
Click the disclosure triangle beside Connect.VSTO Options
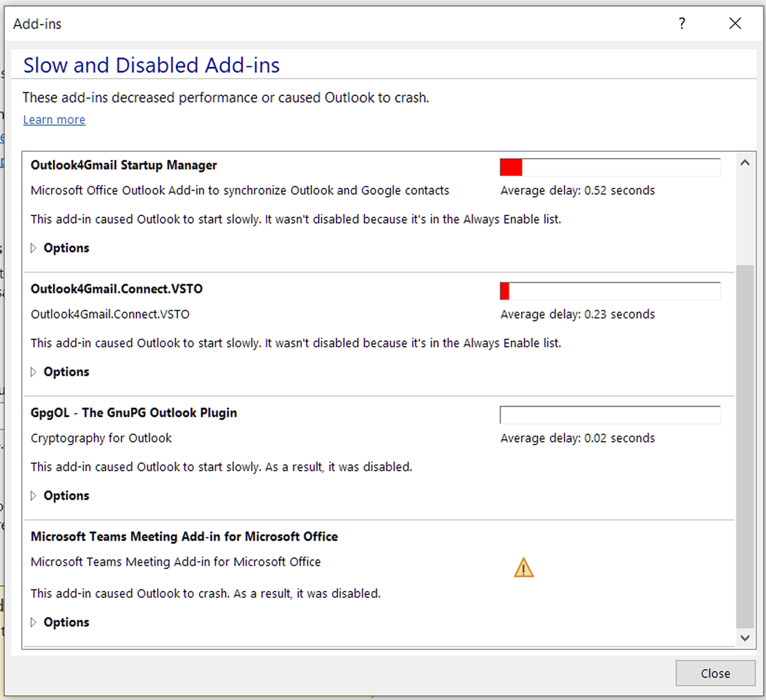(x=33, y=371)
